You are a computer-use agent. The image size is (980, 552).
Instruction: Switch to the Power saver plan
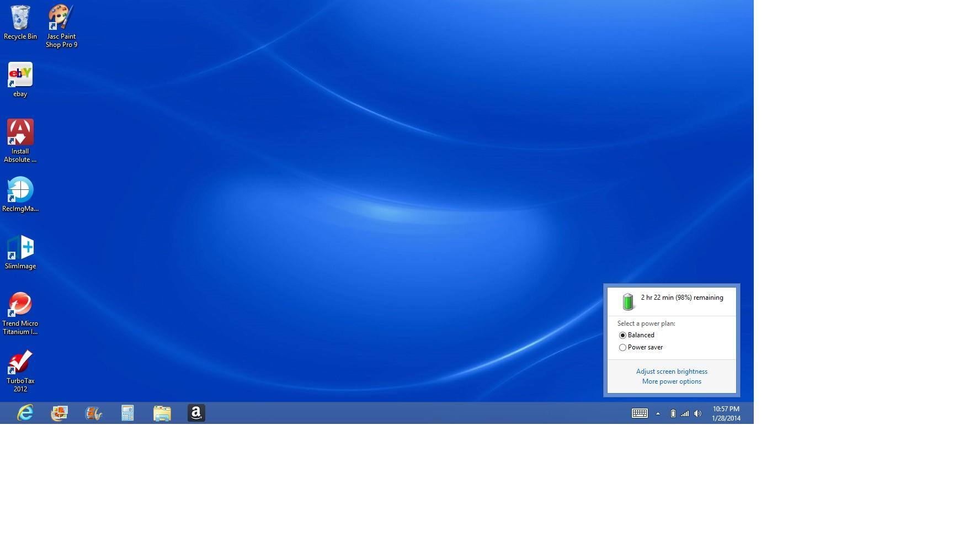[622, 347]
